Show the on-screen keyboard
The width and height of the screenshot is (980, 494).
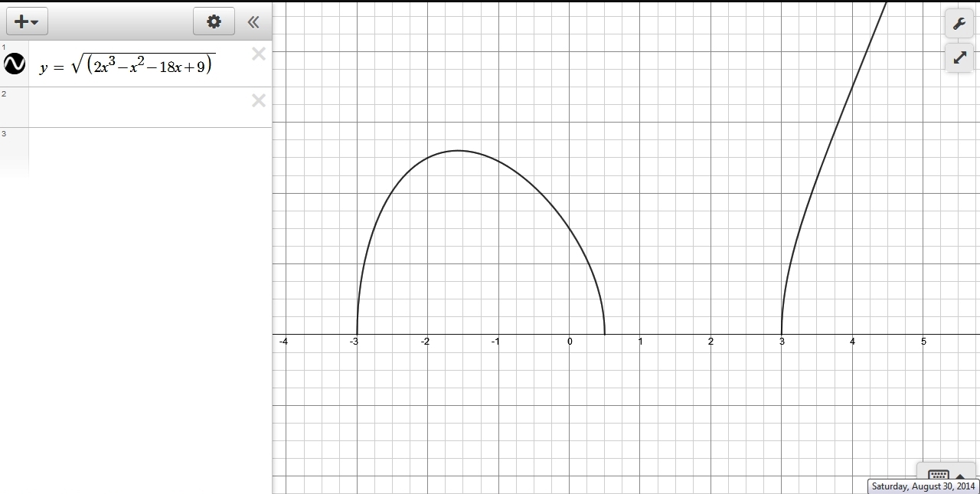click(x=948, y=473)
